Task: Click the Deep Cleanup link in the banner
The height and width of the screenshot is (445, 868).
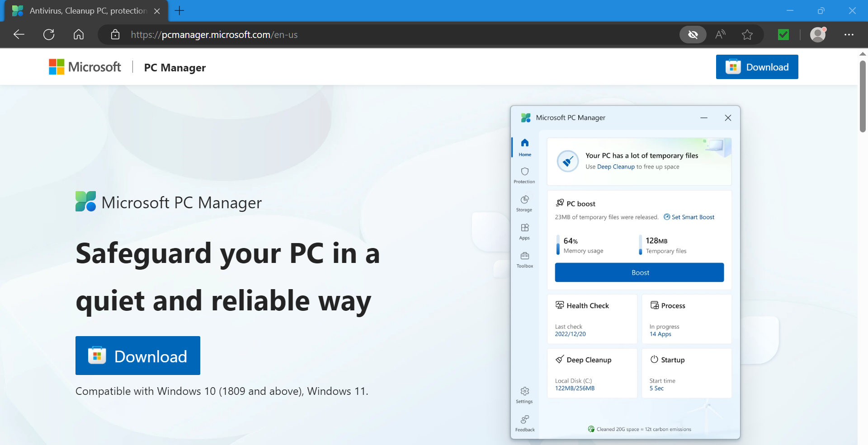Action: coord(616,167)
